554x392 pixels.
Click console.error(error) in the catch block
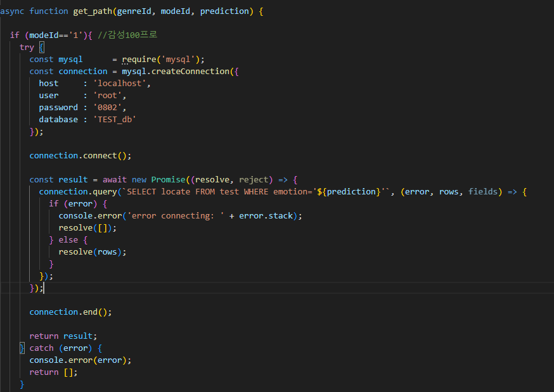click(x=81, y=360)
